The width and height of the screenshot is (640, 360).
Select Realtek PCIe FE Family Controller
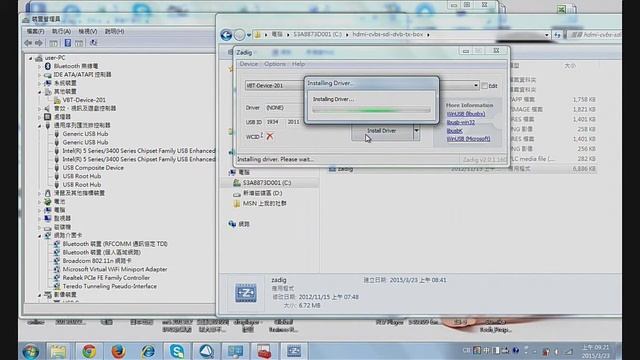(106, 278)
